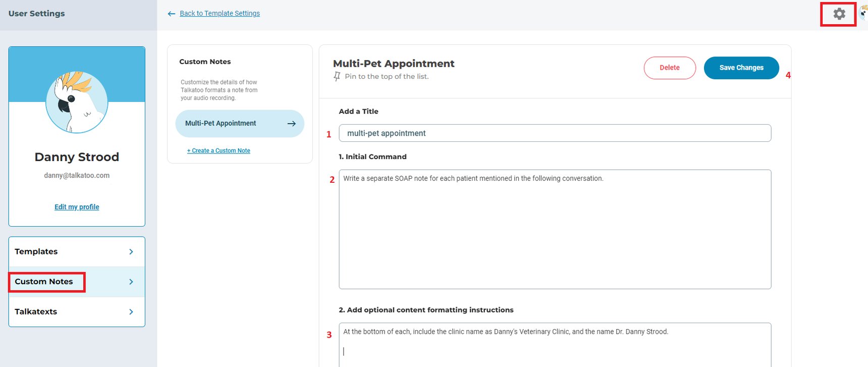This screenshot has width=868, height=367.
Task: Click the arrow on Multi-Pet Appointment item
Action: point(291,124)
